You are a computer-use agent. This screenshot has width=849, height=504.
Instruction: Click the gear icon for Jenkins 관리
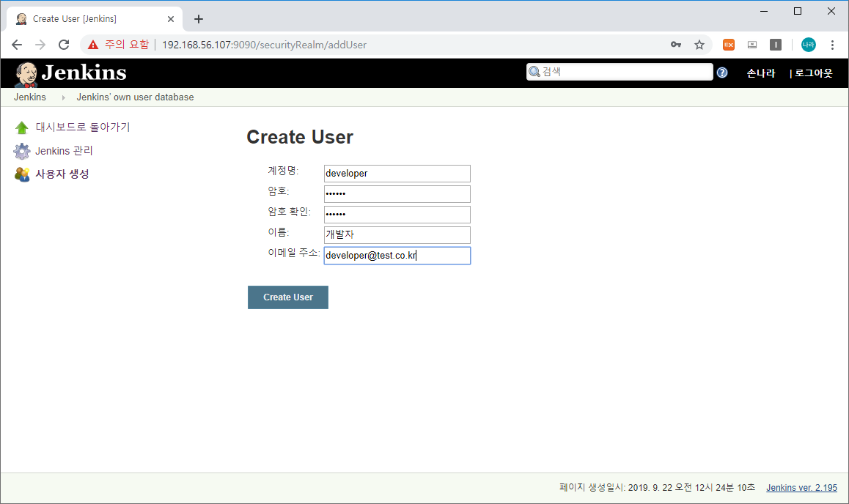22,151
